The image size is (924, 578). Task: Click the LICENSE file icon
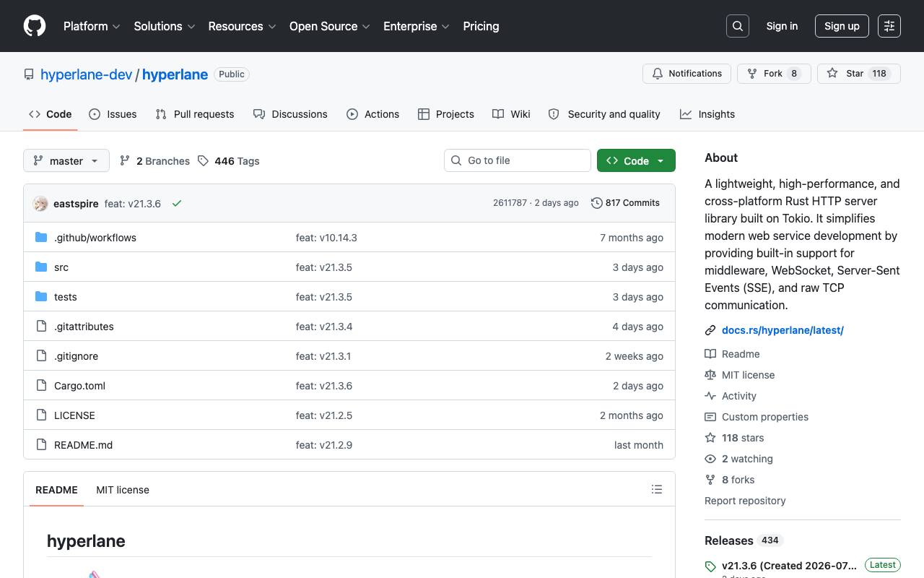pos(41,415)
